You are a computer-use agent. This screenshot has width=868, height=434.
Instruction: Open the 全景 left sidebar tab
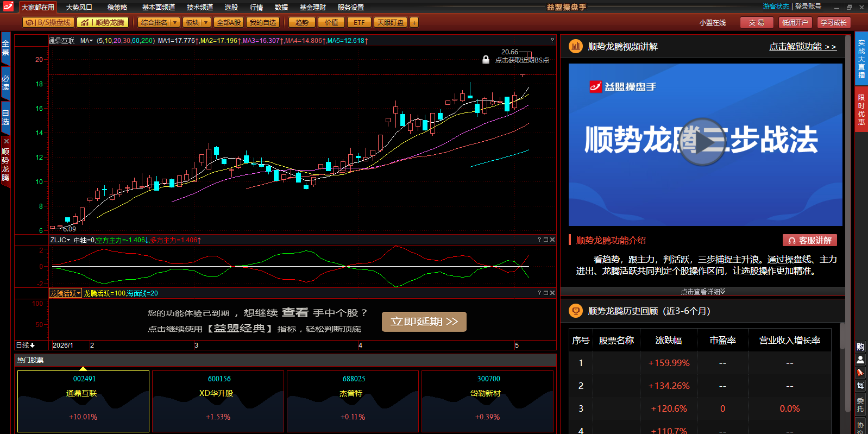pyautogui.click(x=5, y=48)
